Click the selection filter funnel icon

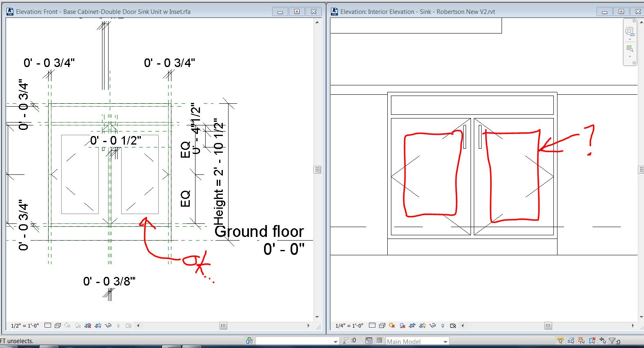click(x=612, y=341)
